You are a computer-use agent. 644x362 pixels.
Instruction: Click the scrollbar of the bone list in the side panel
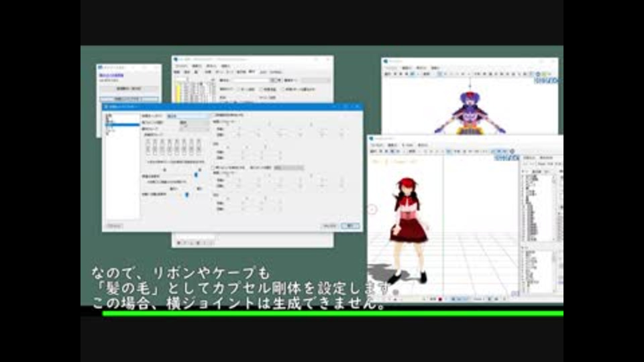554,208
